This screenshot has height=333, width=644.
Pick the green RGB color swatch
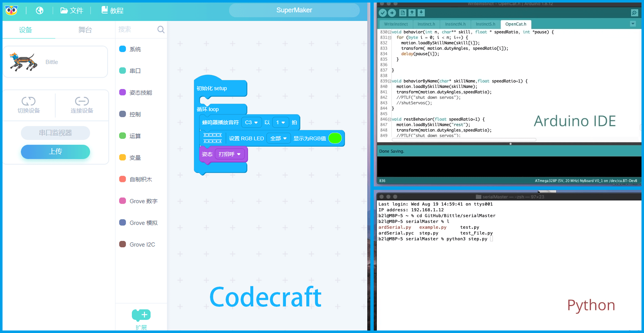pos(335,138)
